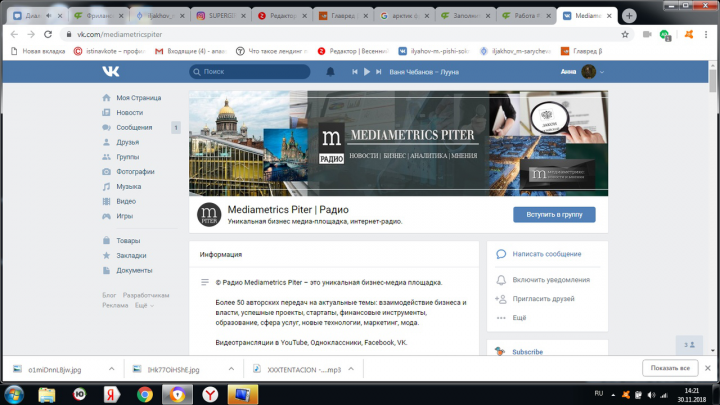Open the RU language indicator
This screenshot has width=720, height=405.
[598, 394]
